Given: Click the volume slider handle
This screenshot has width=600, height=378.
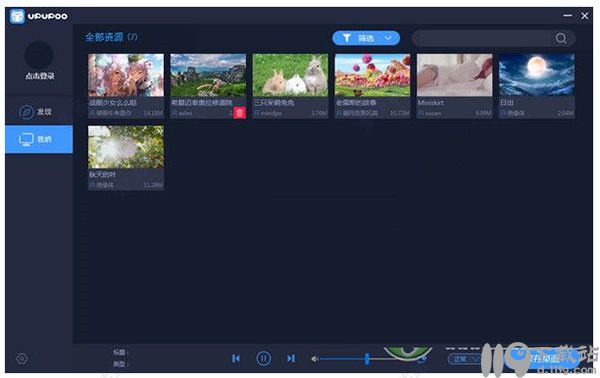Looking at the screenshot, I should (x=367, y=358).
